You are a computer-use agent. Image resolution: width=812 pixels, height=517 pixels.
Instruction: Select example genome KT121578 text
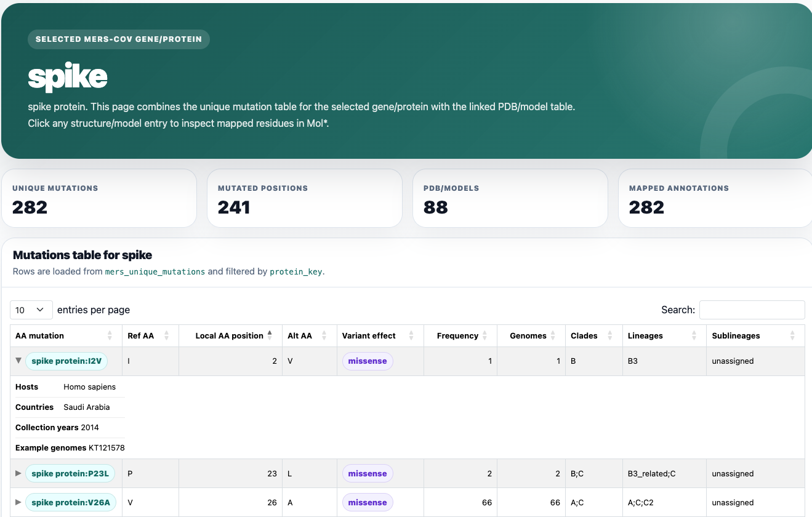coord(107,447)
